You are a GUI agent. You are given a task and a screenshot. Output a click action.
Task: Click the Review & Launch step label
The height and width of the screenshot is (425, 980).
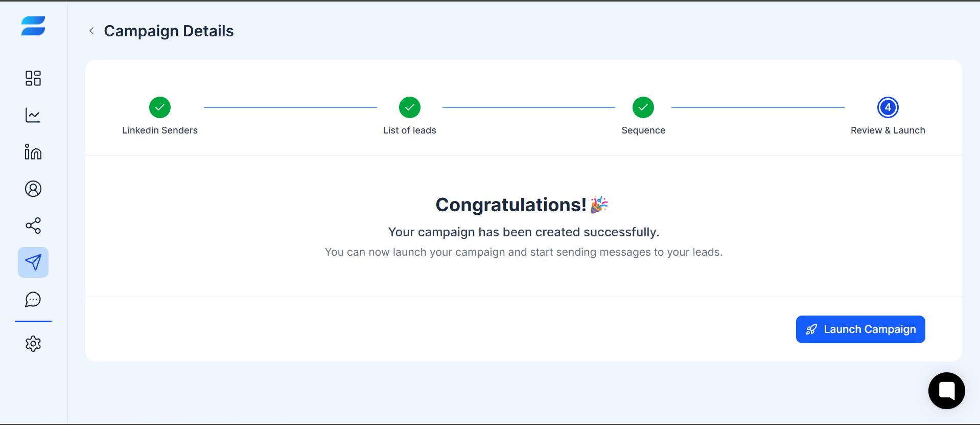(x=888, y=130)
